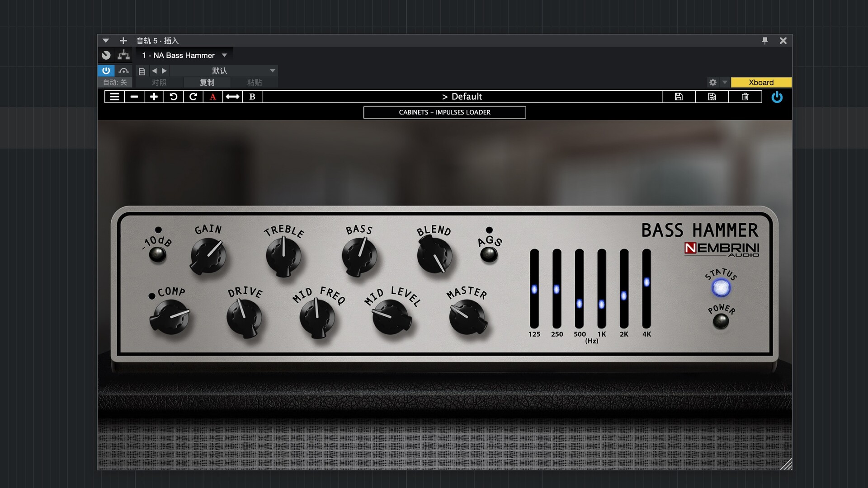Viewport: 868px width, 488px height.
Task: Go to the previous preset arrow
Action: point(155,71)
